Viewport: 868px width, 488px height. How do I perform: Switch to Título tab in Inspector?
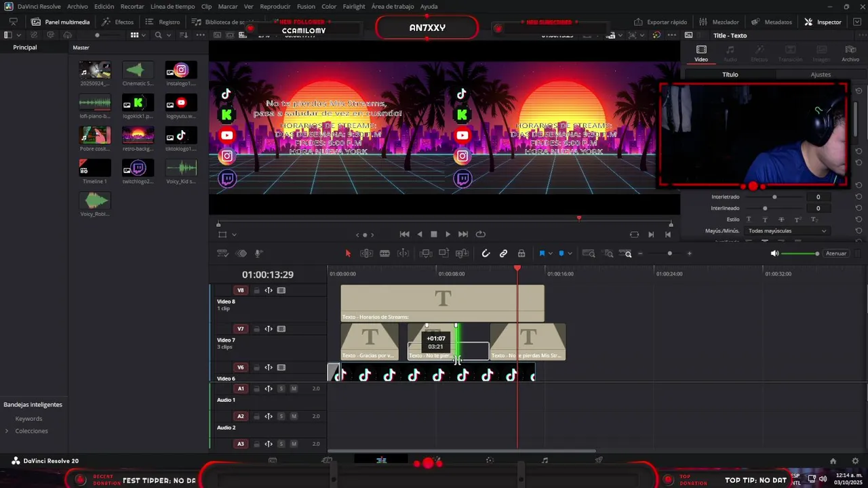click(x=730, y=75)
